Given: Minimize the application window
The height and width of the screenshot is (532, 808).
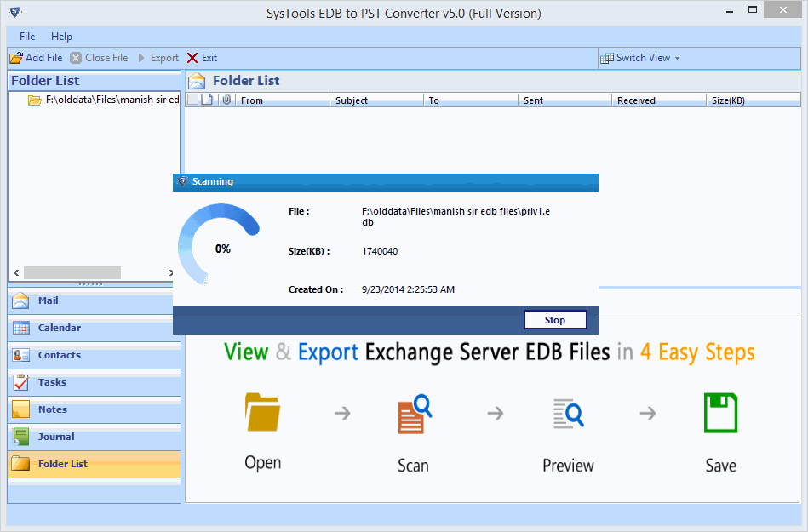Looking at the screenshot, I should pos(730,11).
